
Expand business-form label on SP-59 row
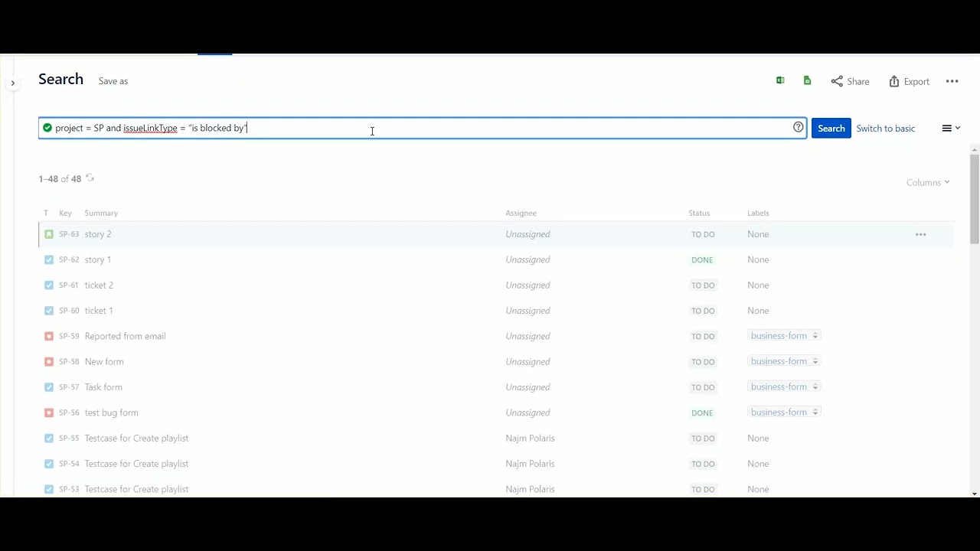pos(815,336)
